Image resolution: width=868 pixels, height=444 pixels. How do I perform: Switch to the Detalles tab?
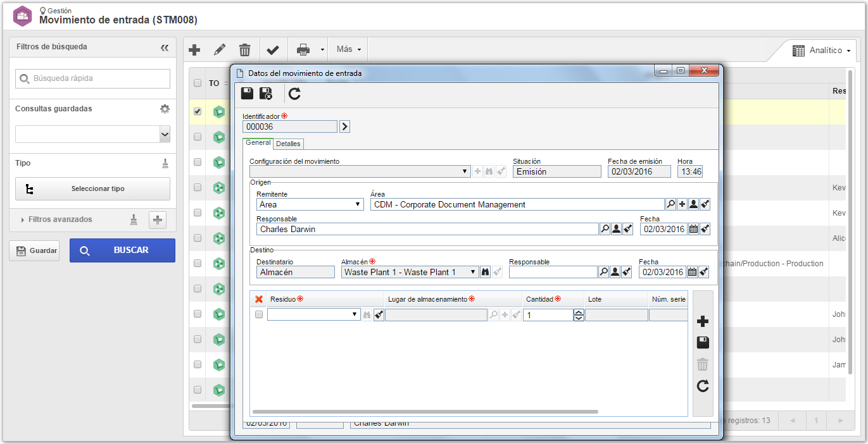tap(288, 144)
